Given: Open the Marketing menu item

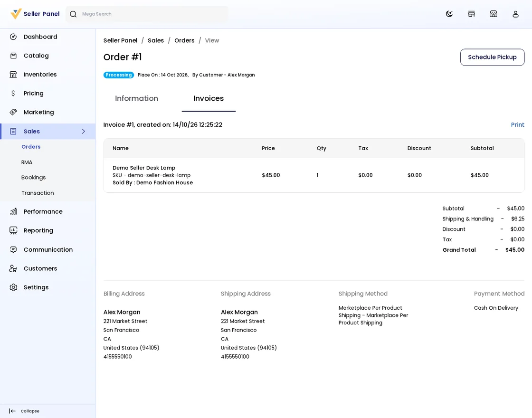Looking at the screenshot, I should pos(38,112).
